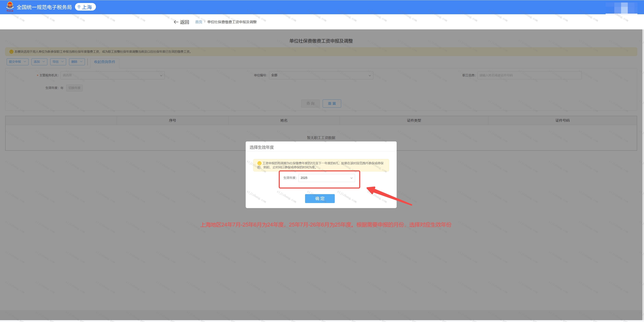Open the 提交申报 dropdown button

pyautogui.click(x=17, y=62)
